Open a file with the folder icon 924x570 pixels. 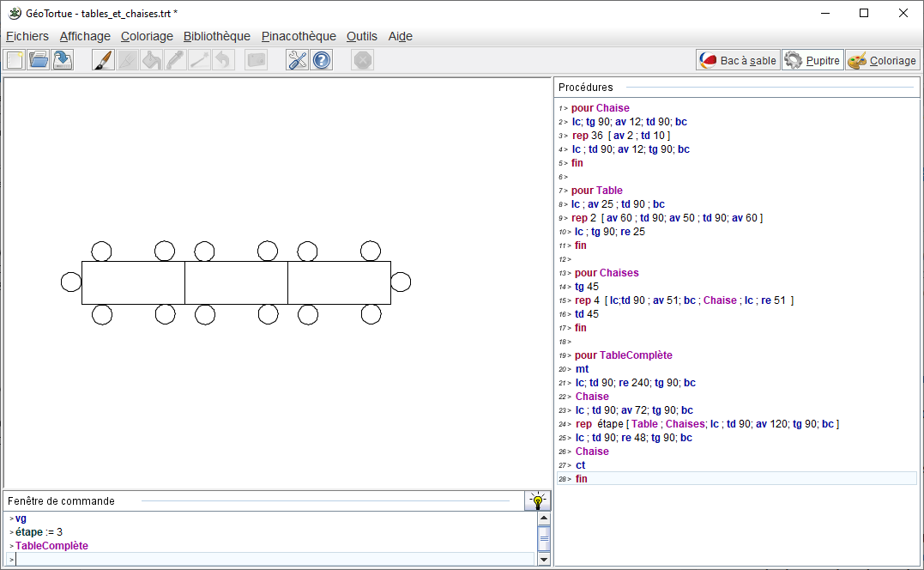tap(39, 60)
